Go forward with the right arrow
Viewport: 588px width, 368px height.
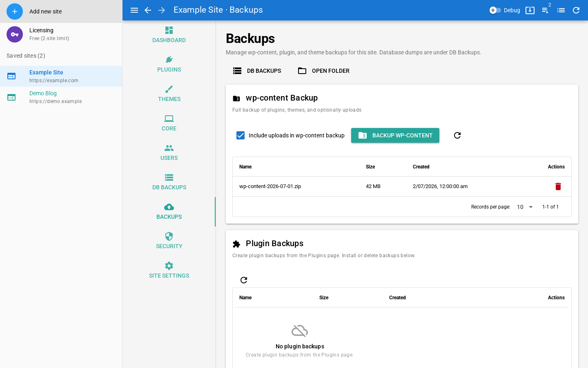[x=162, y=10]
